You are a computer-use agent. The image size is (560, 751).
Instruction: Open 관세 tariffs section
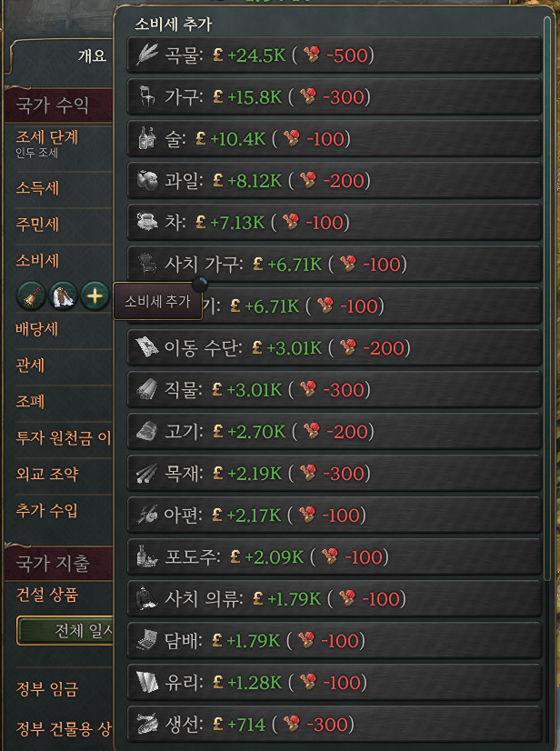[x=30, y=365]
